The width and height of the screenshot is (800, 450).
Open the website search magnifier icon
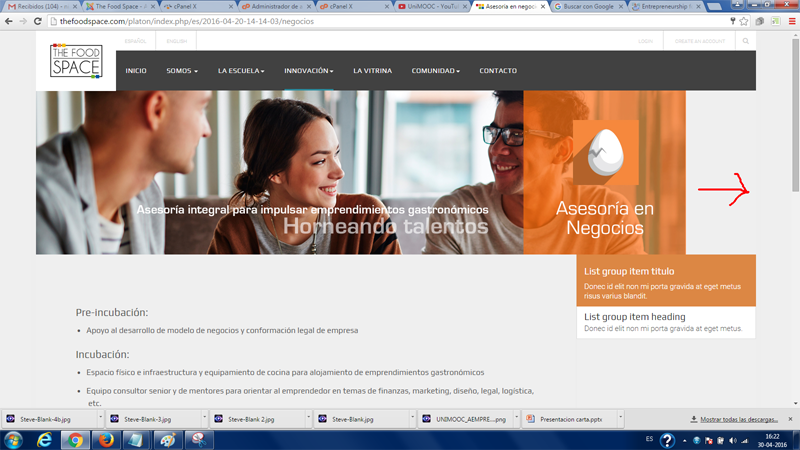(745, 41)
